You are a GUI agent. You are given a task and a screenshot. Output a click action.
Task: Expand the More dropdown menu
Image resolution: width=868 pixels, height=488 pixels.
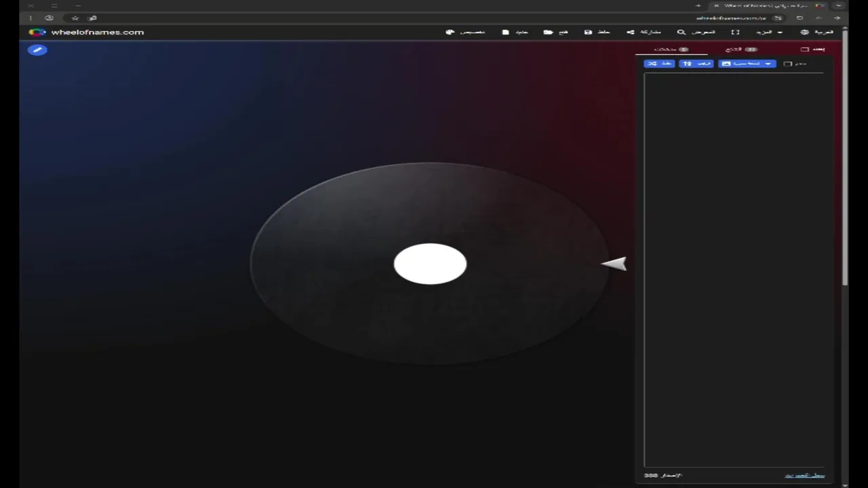(769, 32)
